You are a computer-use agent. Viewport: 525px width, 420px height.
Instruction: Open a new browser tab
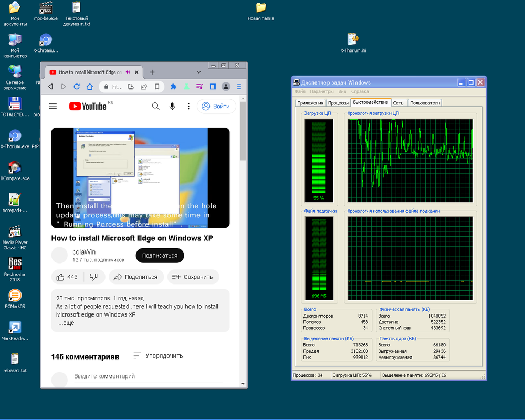point(152,72)
